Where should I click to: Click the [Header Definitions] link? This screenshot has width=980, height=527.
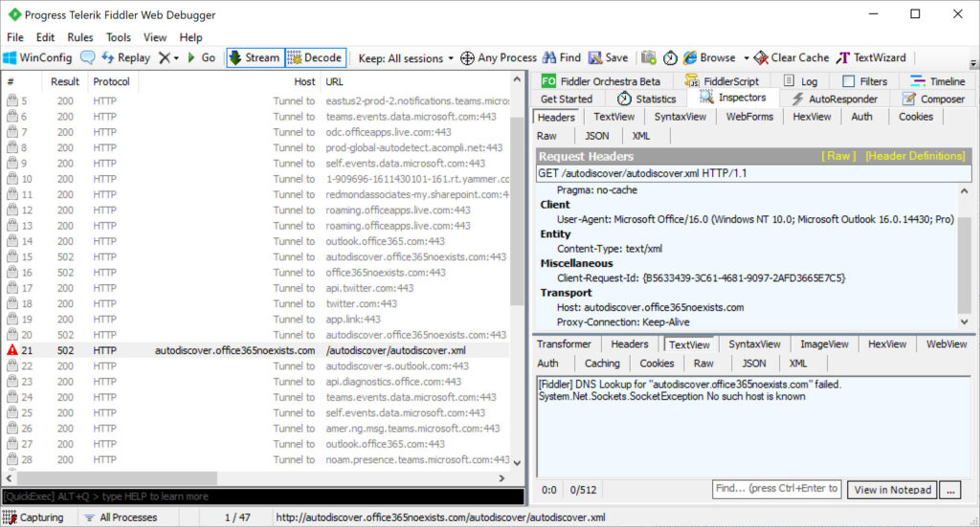[915, 156]
